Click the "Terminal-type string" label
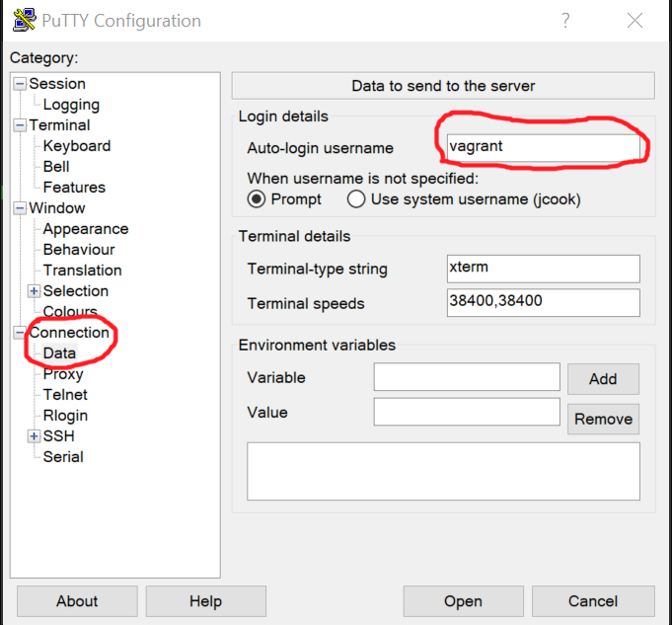The width and height of the screenshot is (672, 625). pos(317,269)
